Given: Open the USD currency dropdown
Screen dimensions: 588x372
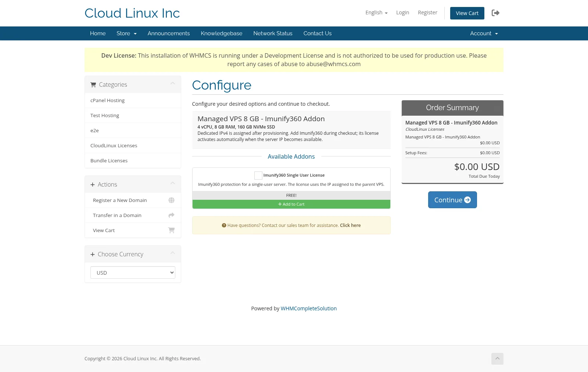Looking at the screenshot, I should coord(133,272).
